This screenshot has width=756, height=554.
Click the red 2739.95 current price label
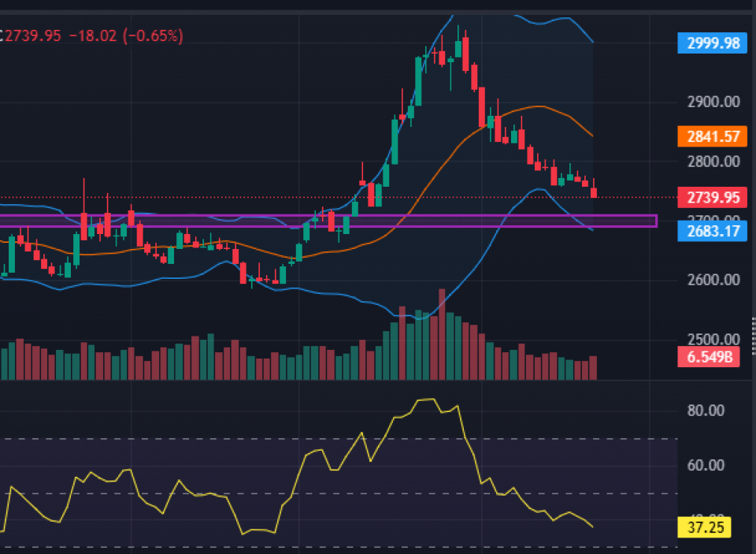pyautogui.click(x=712, y=197)
